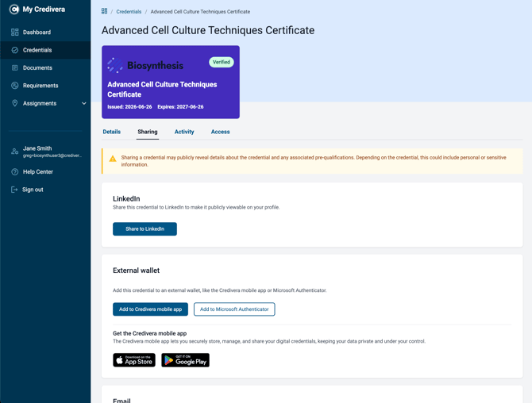Click the breadcrumb home grid icon
Screen dimensions: 532x403
[104, 11]
